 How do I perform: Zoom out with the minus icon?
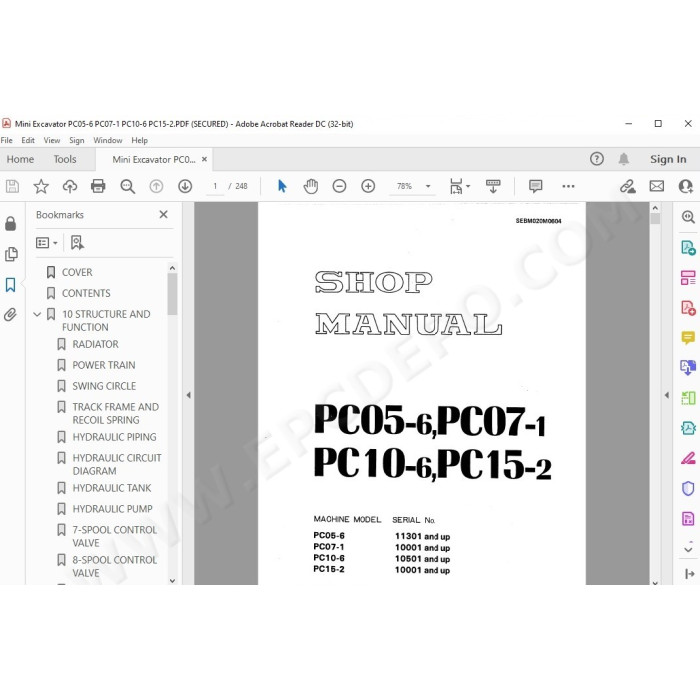pyautogui.click(x=339, y=186)
